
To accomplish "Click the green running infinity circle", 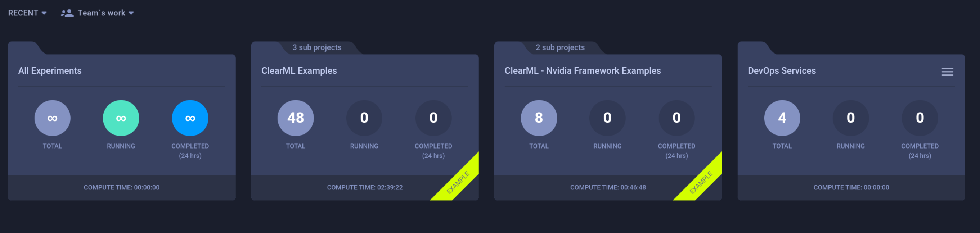I will coord(121,118).
